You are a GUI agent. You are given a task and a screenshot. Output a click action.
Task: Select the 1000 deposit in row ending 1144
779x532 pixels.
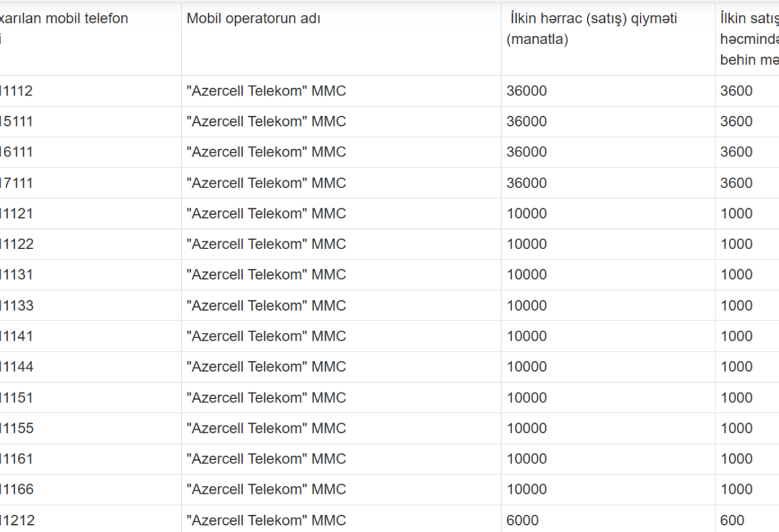pyautogui.click(x=736, y=367)
